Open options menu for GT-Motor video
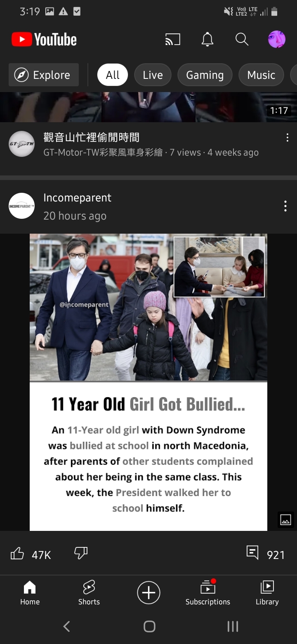This screenshot has width=297, height=644. pos(287,138)
